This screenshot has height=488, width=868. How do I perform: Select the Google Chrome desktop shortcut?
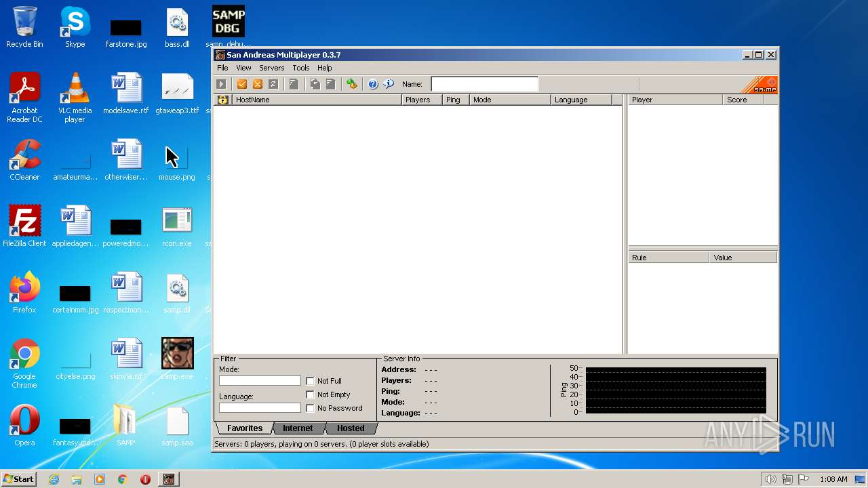[x=24, y=363]
